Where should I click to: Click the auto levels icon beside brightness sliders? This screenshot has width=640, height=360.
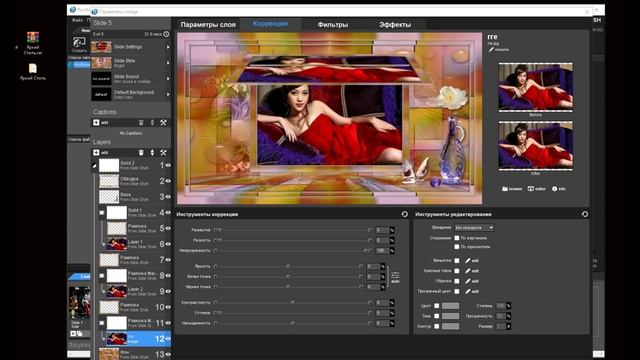[x=395, y=278]
